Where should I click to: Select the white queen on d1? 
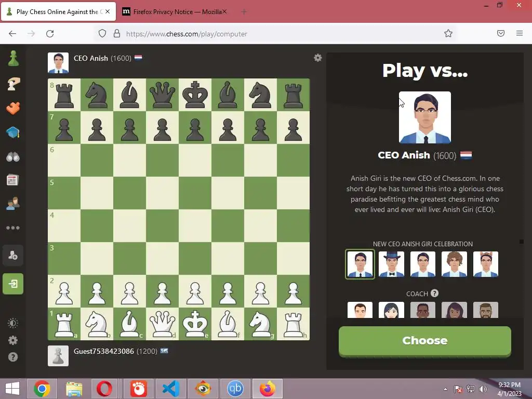(162, 324)
